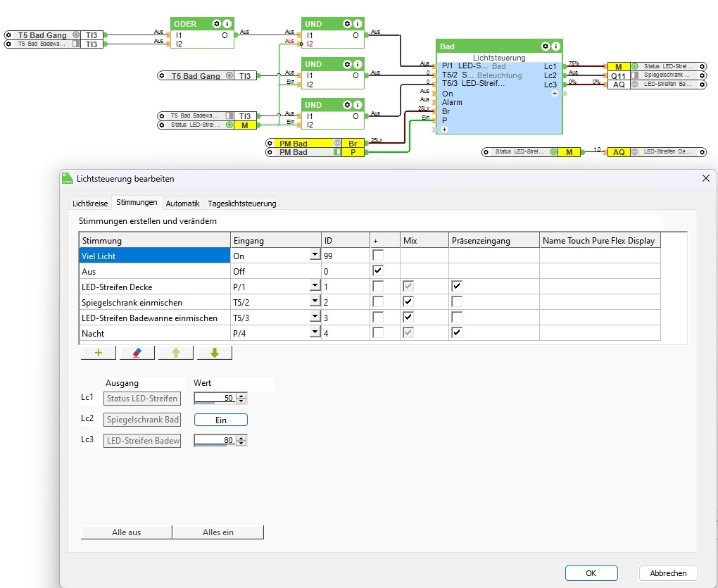718x588 pixels.
Task: Switch to the Lichtkreise tab
Action: 90,204
